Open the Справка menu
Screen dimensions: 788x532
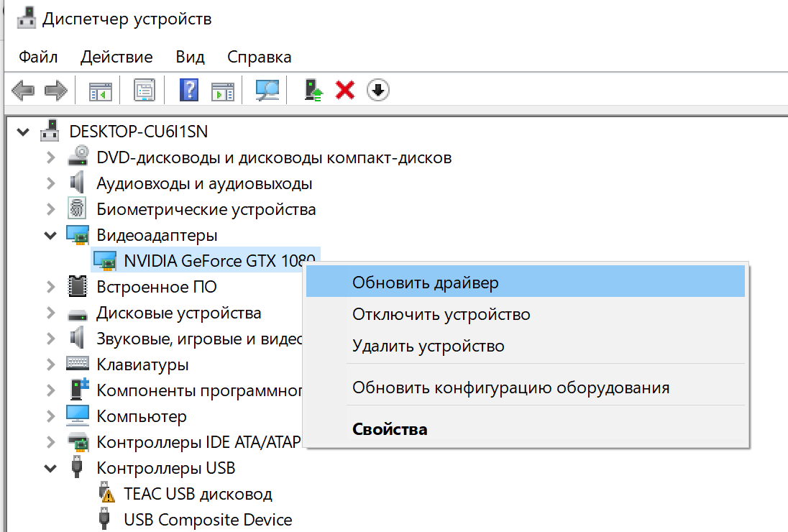260,57
